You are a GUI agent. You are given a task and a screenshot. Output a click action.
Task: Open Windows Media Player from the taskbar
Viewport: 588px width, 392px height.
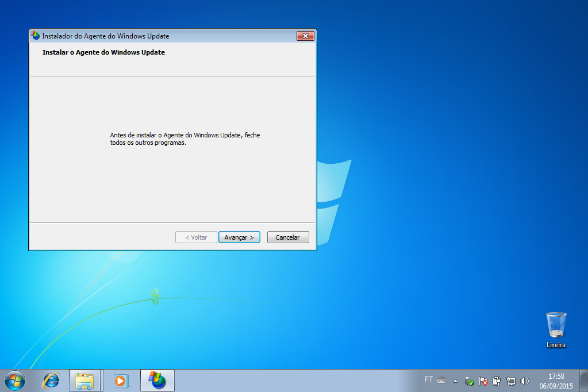(x=121, y=381)
